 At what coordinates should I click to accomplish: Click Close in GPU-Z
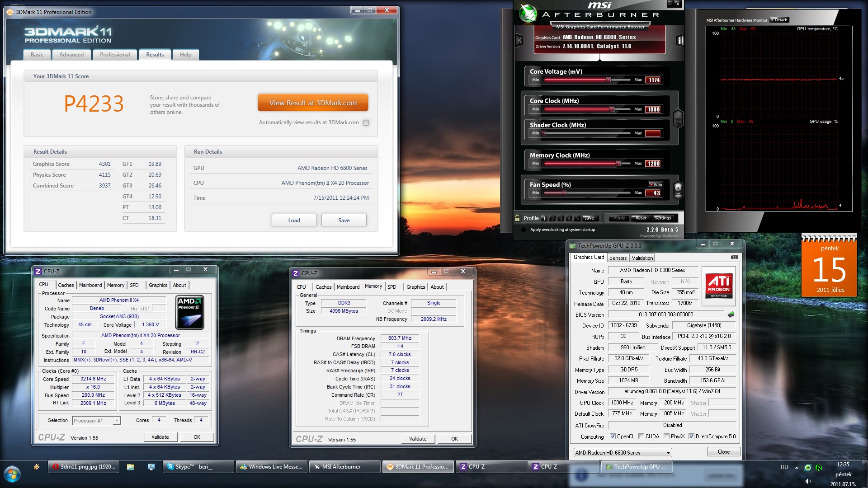[x=723, y=452]
